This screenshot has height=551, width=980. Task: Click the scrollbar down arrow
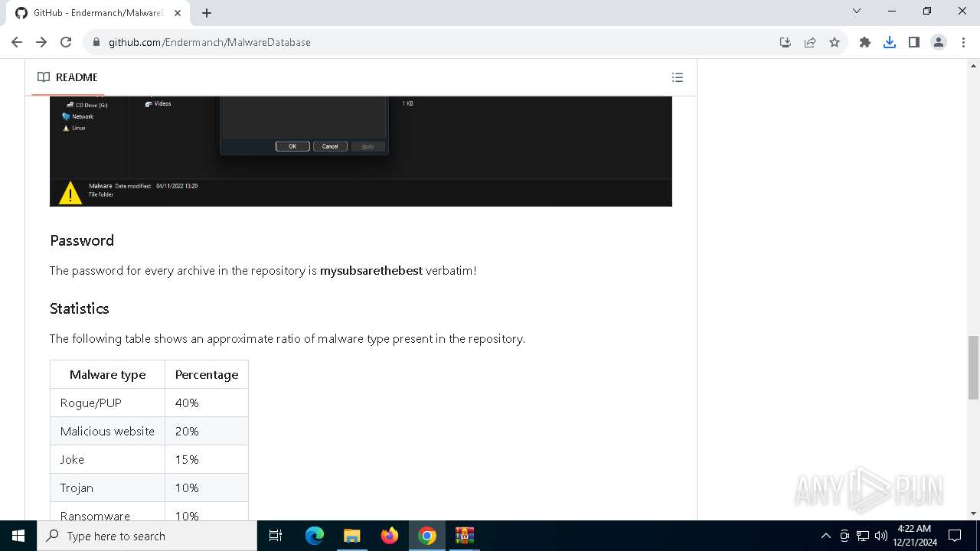(973, 514)
